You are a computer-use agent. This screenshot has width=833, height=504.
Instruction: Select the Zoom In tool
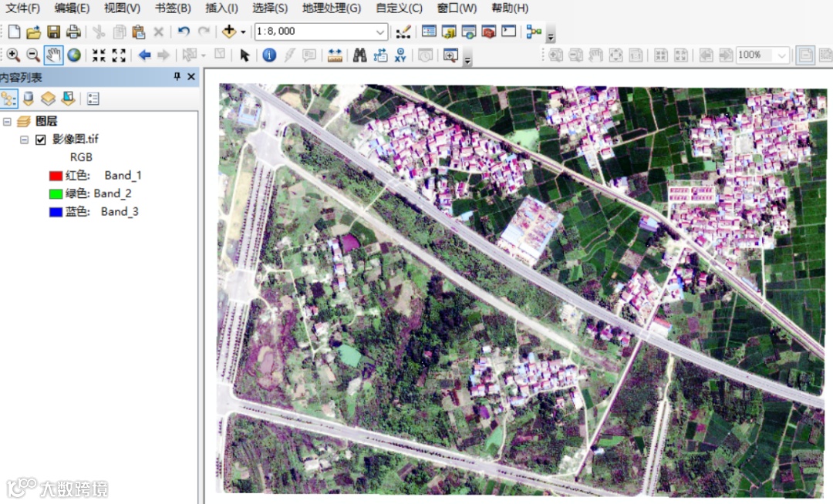pyautogui.click(x=13, y=55)
